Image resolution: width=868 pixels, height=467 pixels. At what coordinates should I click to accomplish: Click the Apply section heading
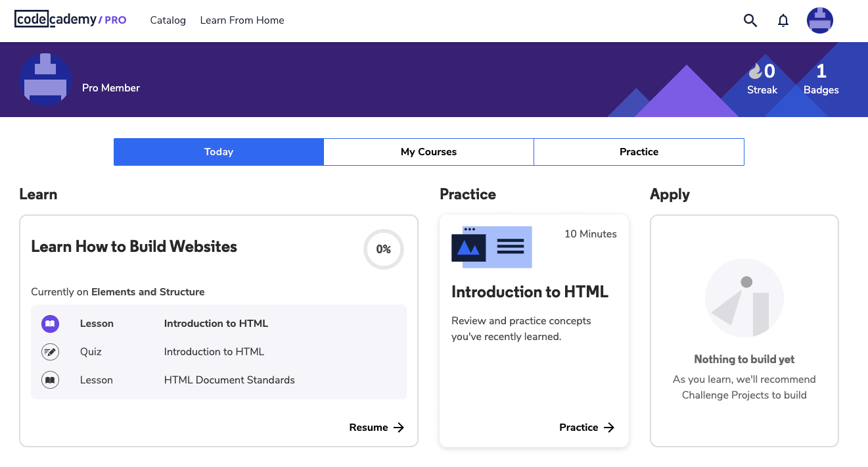(670, 195)
